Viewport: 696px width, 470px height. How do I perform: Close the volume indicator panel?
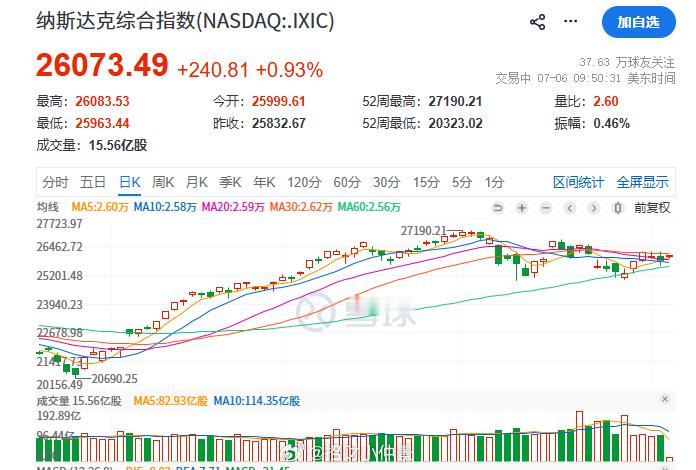tap(664, 399)
